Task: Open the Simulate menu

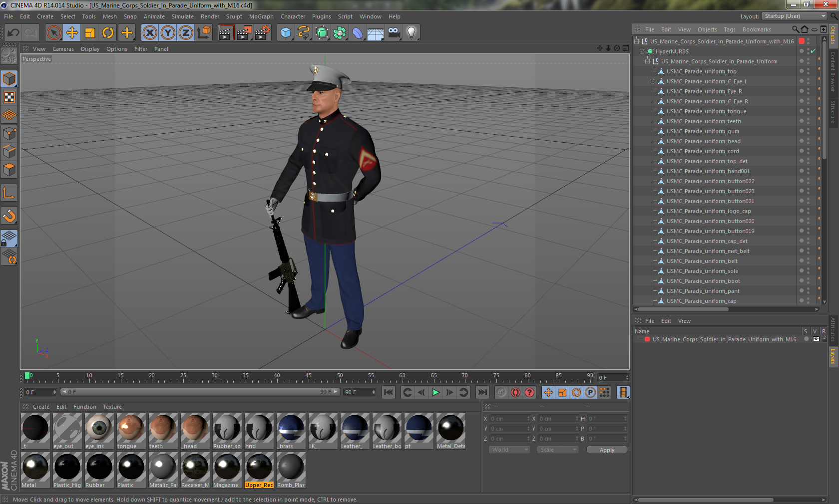Action: tap(183, 16)
